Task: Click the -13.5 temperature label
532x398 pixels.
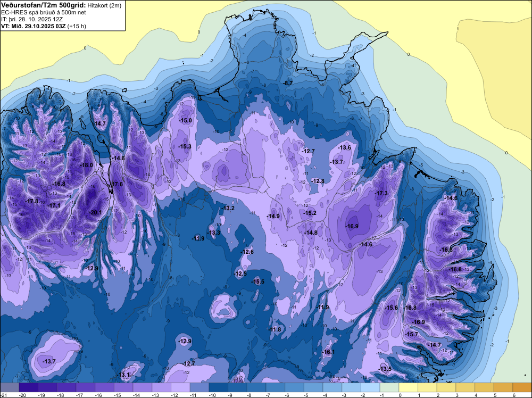Action: 385,369
